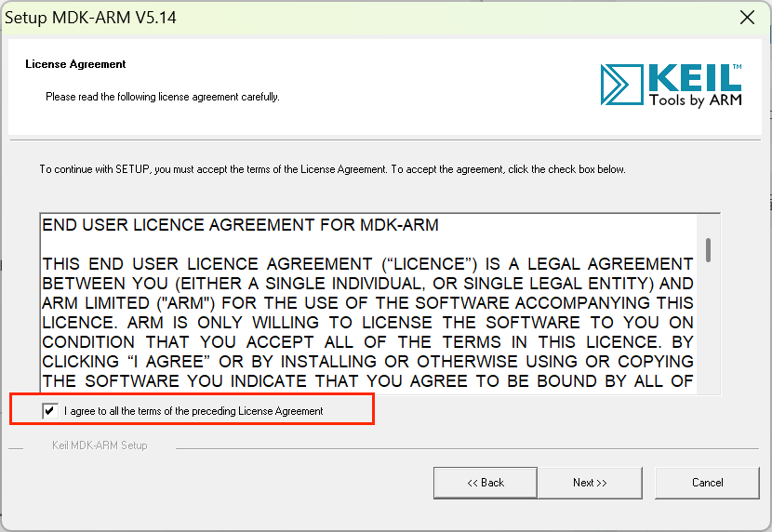
Task: Go back with the << Back button
Action: click(x=486, y=483)
